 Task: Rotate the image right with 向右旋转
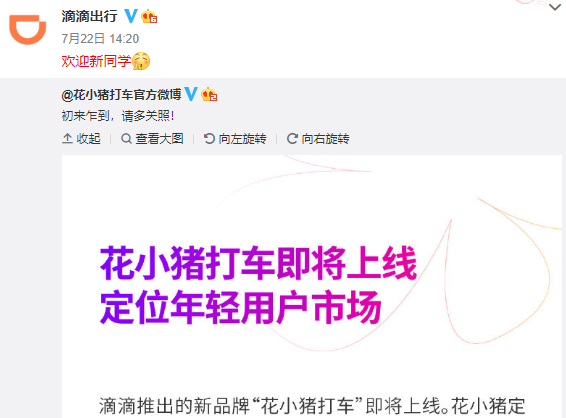tap(318, 139)
